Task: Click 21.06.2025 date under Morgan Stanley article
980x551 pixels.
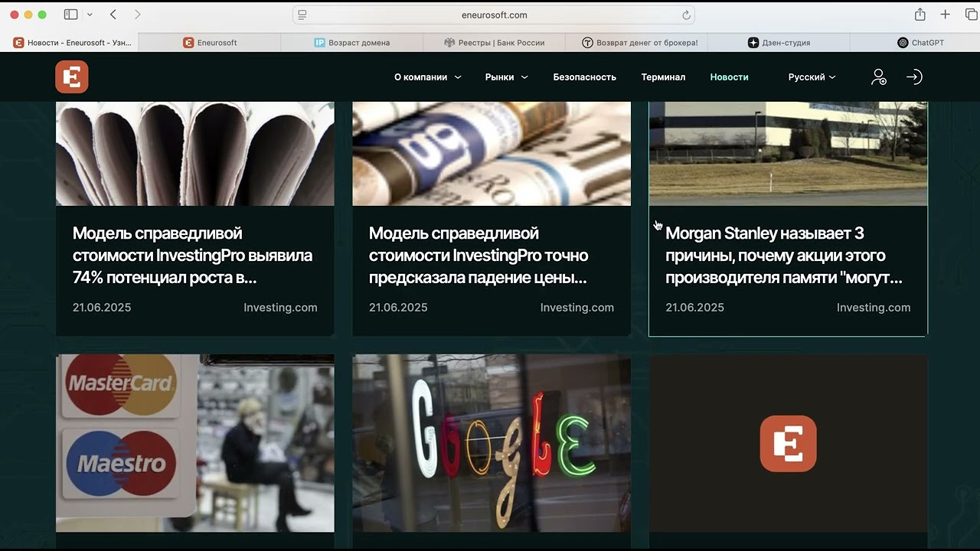Action: 694,308
